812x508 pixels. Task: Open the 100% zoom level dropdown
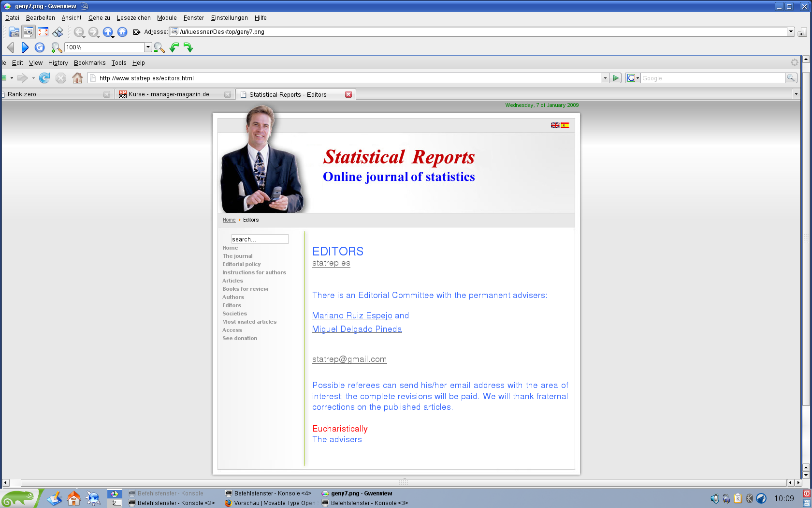point(148,47)
